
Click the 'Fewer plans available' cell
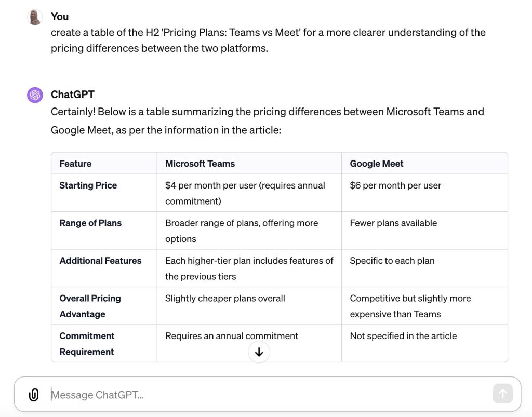[x=393, y=223]
